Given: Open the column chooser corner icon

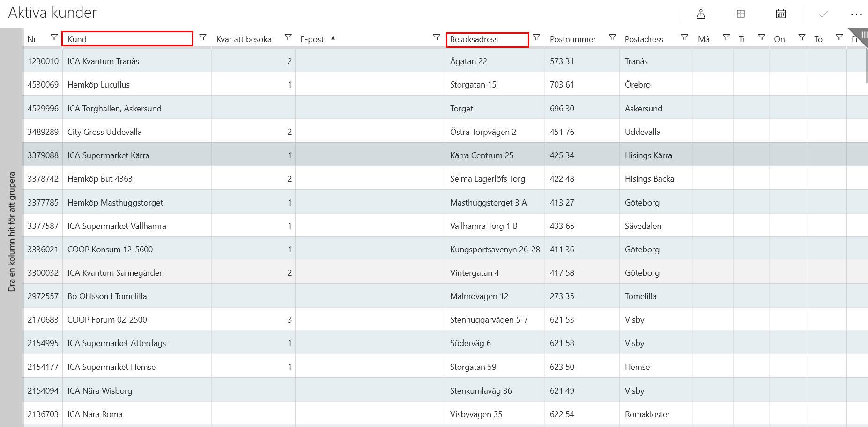Looking at the screenshot, I should point(862,36).
